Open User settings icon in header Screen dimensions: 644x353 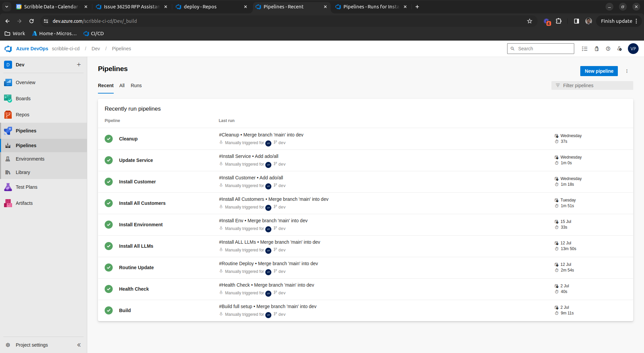coord(620,49)
